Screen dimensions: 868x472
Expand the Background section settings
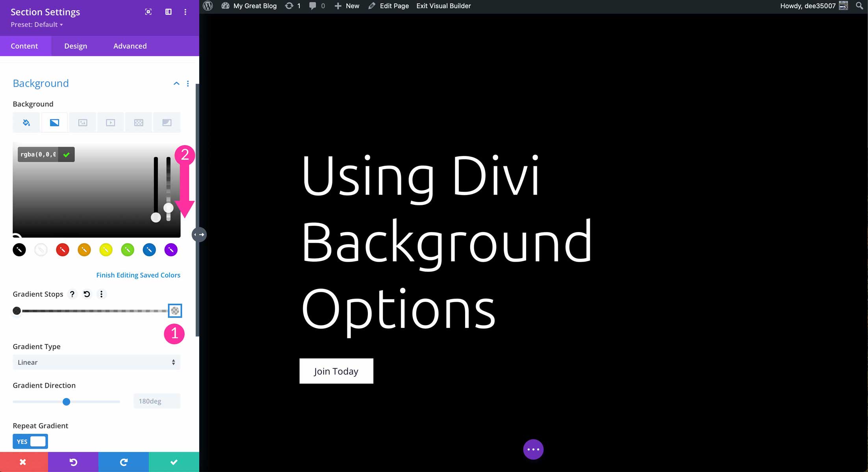(176, 83)
